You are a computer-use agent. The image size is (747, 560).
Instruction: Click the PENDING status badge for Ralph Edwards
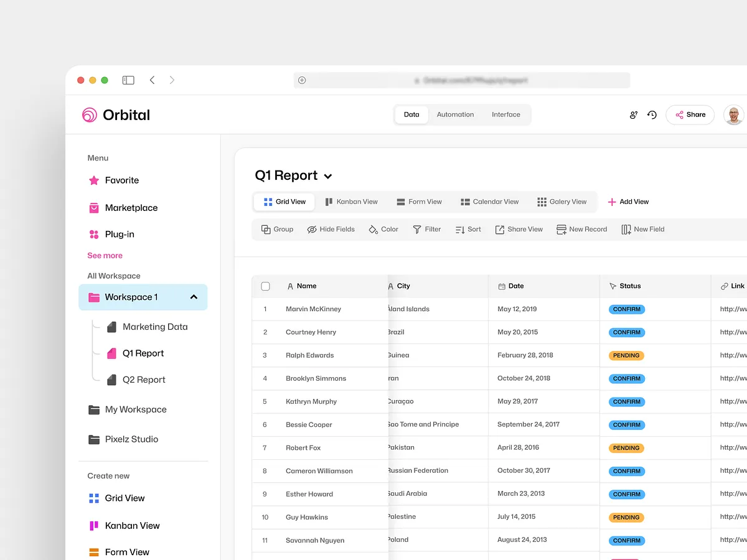(626, 355)
